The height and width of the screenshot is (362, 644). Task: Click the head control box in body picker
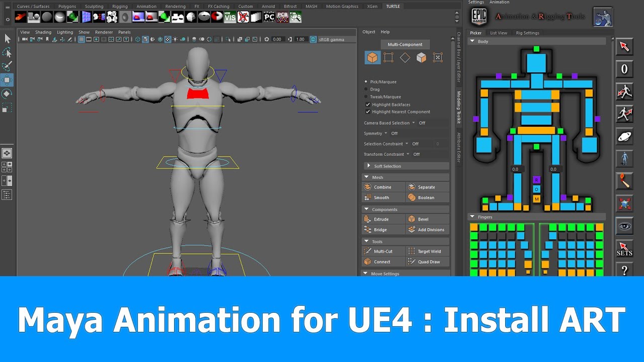tap(536, 63)
